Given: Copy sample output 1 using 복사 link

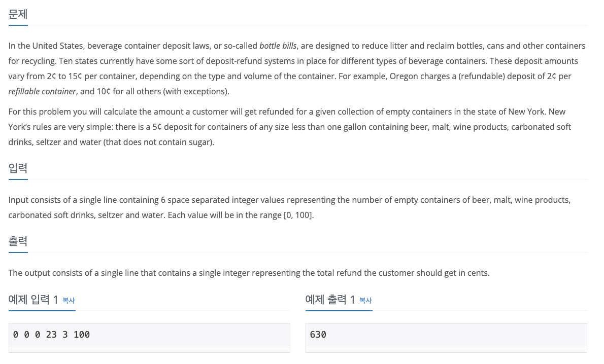Looking at the screenshot, I should [x=365, y=301].
